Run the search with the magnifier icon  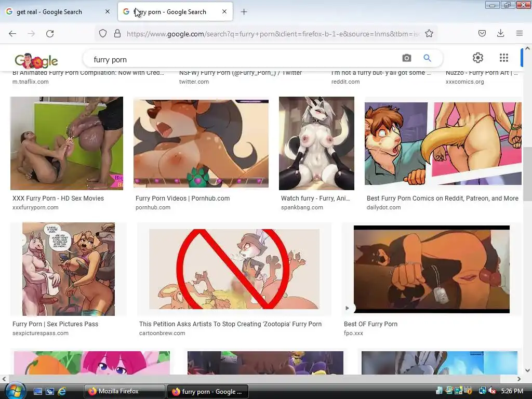[428, 58]
